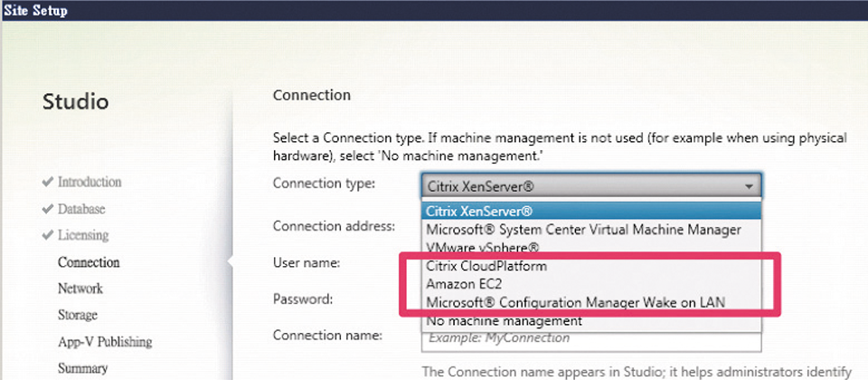This screenshot has width=868, height=380.
Task: Click the Database step checkmark icon
Action: (x=48, y=209)
